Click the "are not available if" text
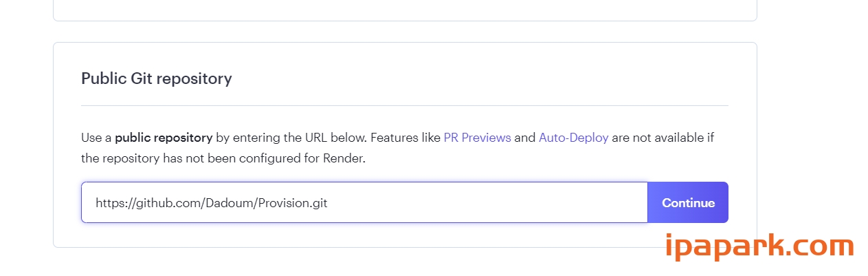The width and height of the screenshot is (868, 276). pyautogui.click(x=663, y=138)
